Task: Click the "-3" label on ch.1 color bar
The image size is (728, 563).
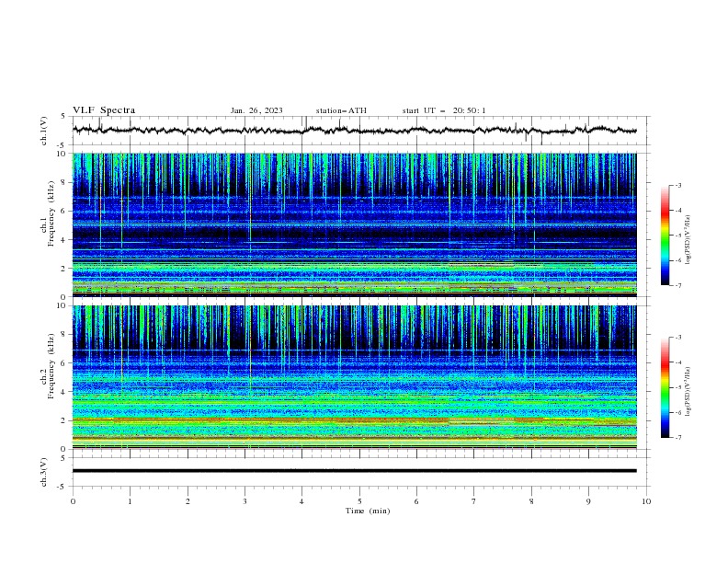Action: coord(678,185)
